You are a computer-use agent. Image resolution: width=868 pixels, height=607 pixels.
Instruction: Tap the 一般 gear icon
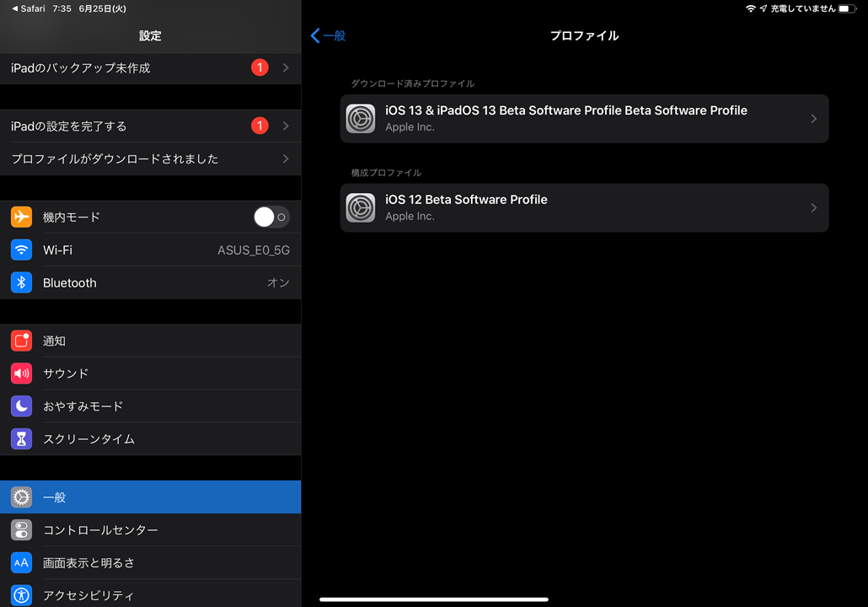pyautogui.click(x=21, y=497)
